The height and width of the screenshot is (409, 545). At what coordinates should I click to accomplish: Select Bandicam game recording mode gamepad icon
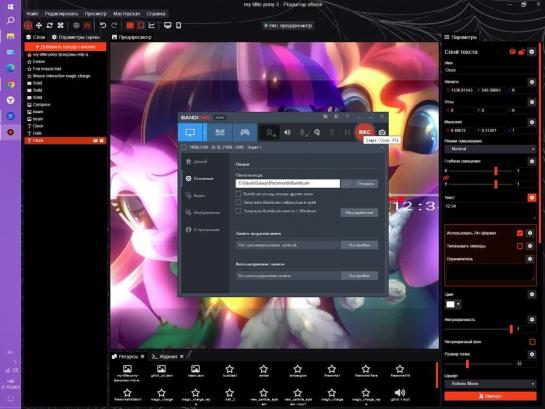click(245, 132)
